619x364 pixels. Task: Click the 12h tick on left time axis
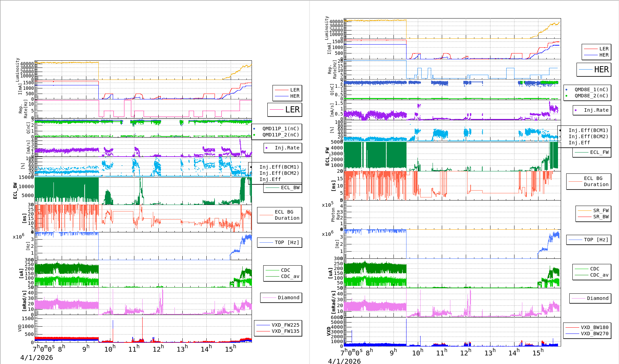tap(158, 349)
